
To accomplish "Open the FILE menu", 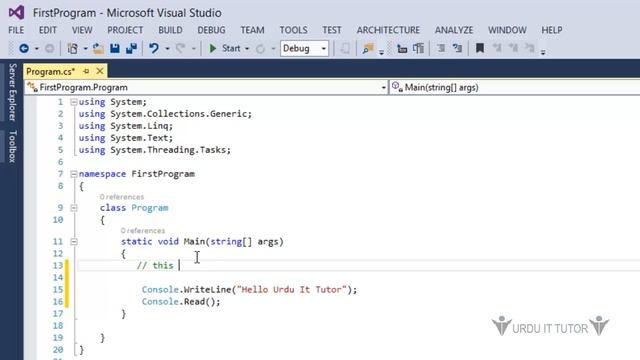I will 16,30.
